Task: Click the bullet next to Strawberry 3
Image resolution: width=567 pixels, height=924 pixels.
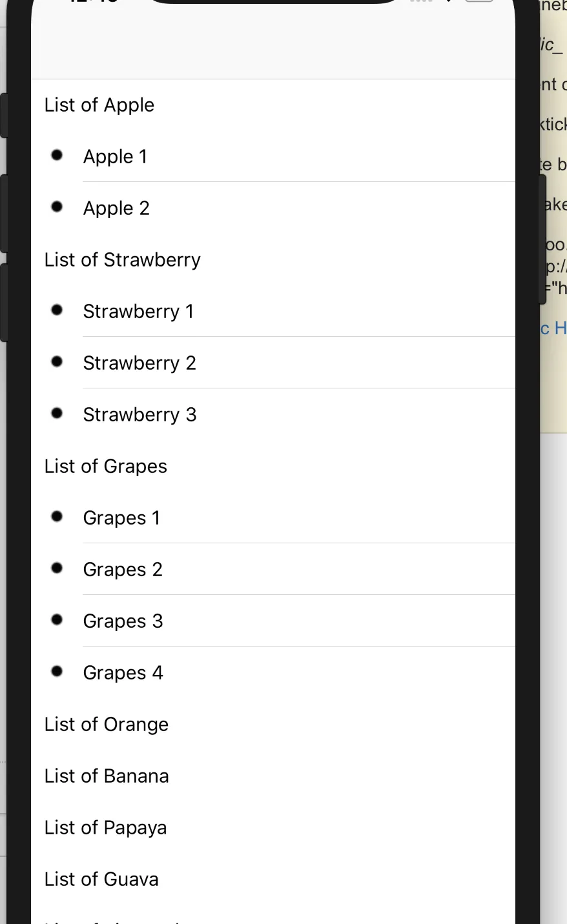Action: [x=57, y=413]
